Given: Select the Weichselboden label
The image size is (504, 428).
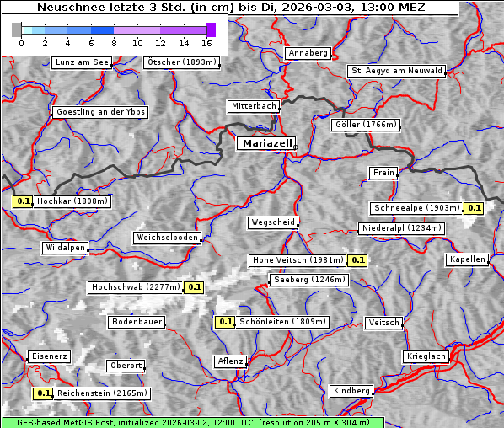Looking at the screenshot, I should pos(168,238).
